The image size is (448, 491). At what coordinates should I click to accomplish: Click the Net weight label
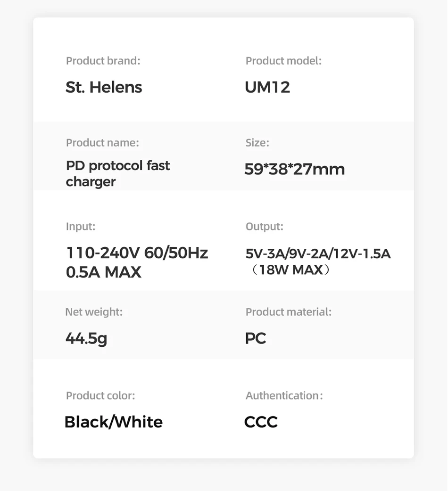[x=94, y=312]
